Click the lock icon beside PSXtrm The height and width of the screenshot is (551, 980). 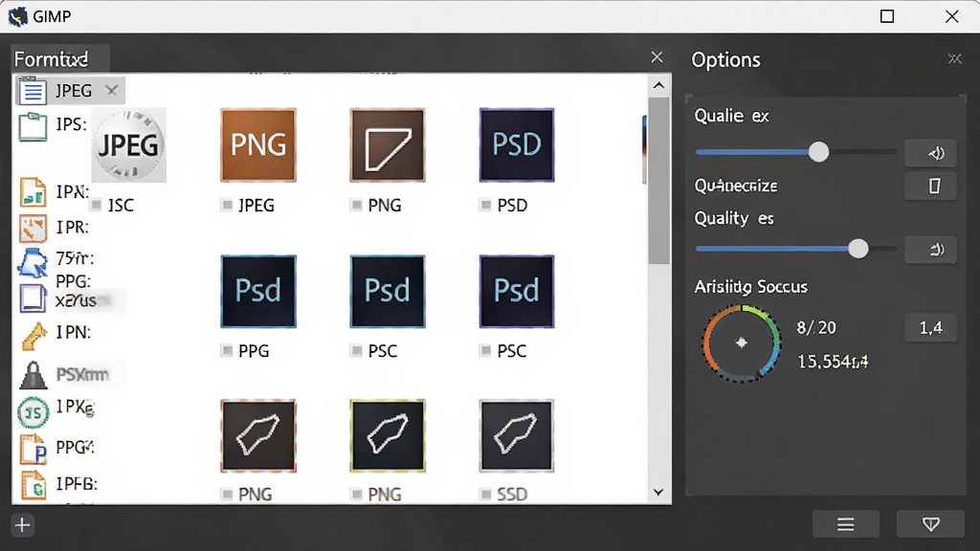[x=33, y=375]
